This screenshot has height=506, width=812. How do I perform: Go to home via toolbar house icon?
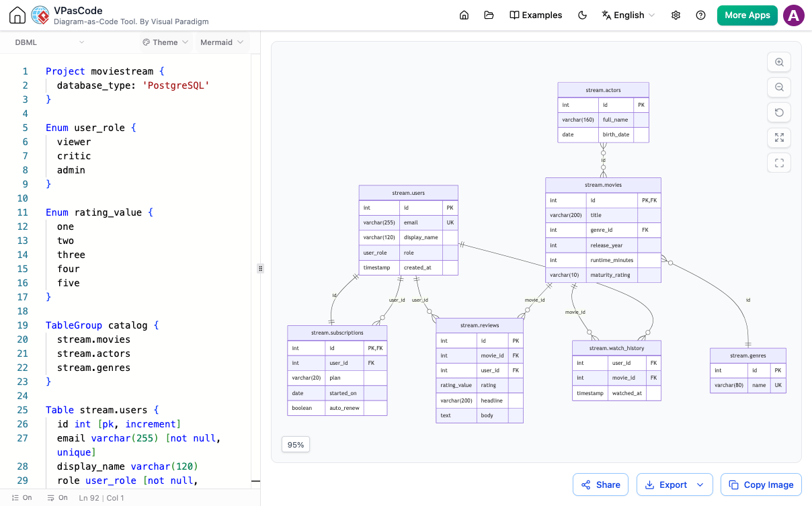pyautogui.click(x=464, y=15)
